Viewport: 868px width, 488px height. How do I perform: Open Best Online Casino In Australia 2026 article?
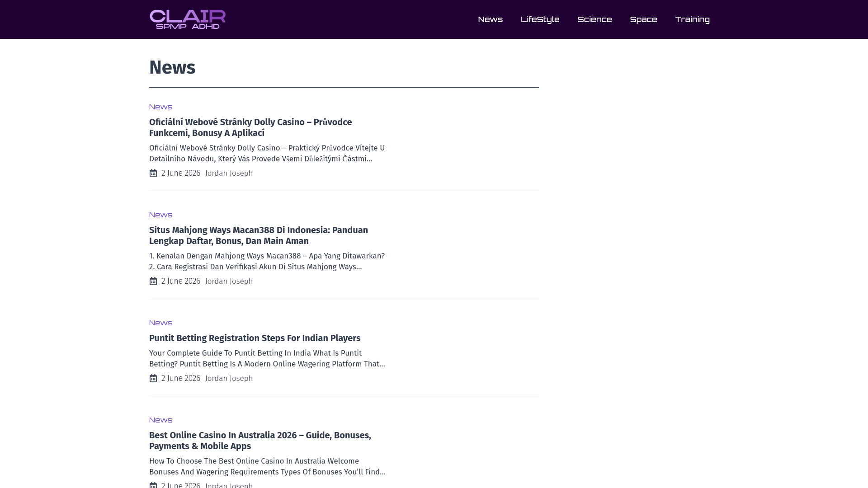click(x=260, y=441)
